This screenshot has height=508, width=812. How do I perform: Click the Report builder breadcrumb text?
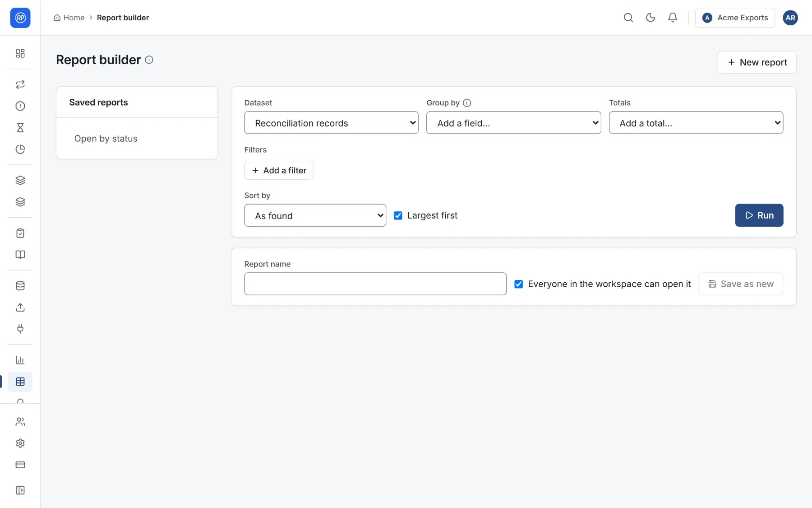coord(123,18)
